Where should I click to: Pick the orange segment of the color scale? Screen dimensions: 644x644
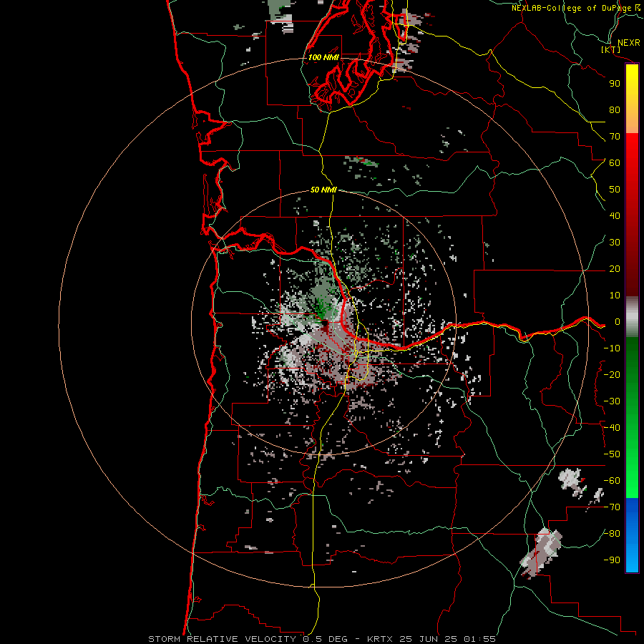(x=632, y=122)
